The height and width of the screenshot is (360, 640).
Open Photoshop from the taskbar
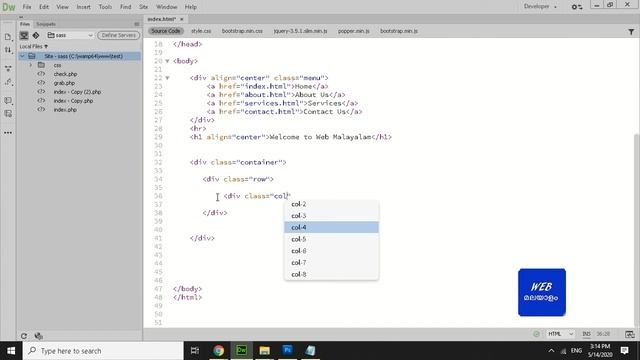tap(287, 350)
